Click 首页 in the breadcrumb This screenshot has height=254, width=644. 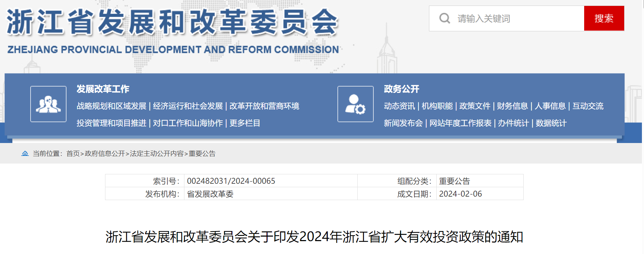click(x=73, y=154)
